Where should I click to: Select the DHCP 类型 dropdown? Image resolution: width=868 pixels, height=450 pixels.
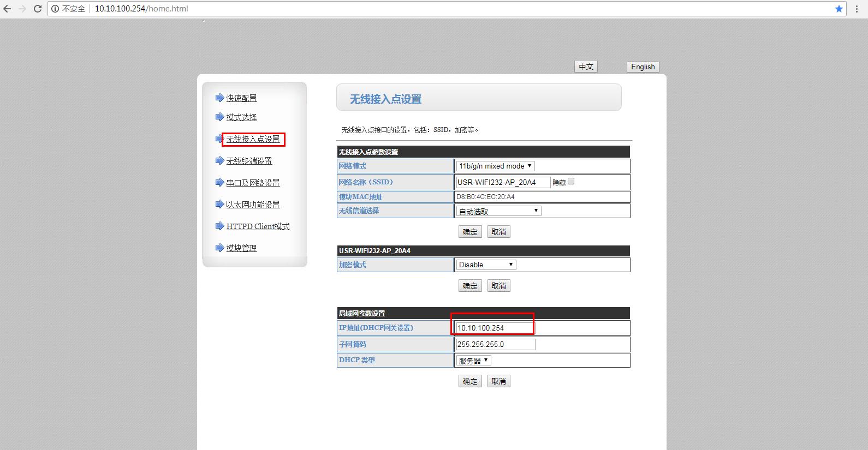pyautogui.click(x=473, y=361)
